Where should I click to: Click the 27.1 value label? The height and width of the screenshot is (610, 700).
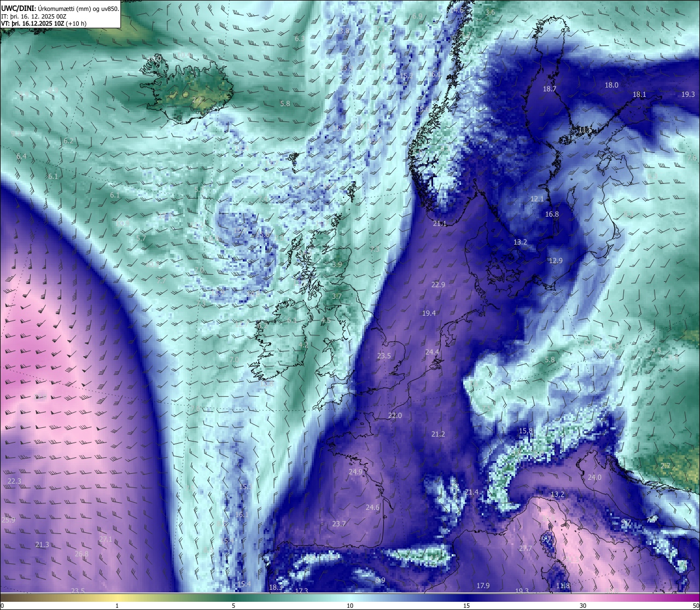click(106, 539)
